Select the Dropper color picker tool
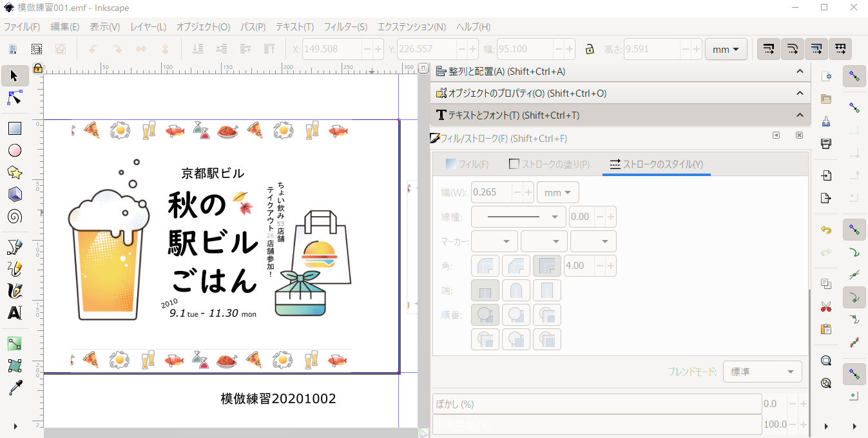The width and height of the screenshot is (868, 438). coord(14,388)
